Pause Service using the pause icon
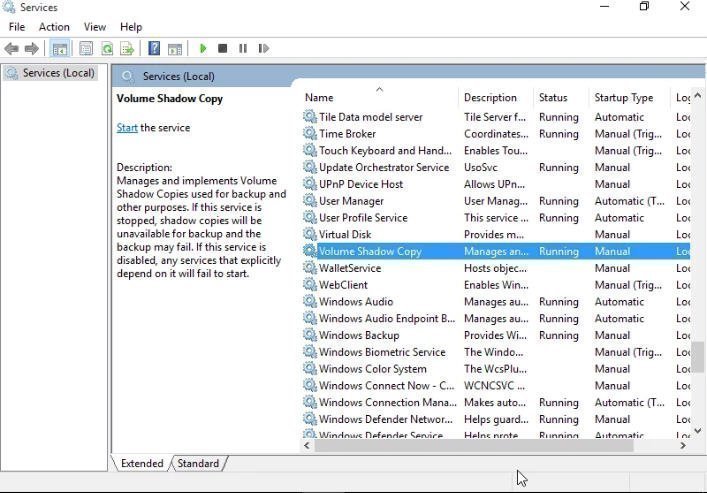Viewport: 707px width, 493px height. point(243,48)
